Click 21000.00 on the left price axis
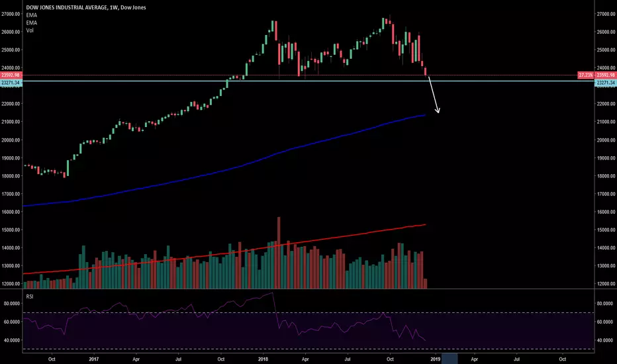The height and width of the screenshot is (364, 617). pyautogui.click(x=11, y=122)
